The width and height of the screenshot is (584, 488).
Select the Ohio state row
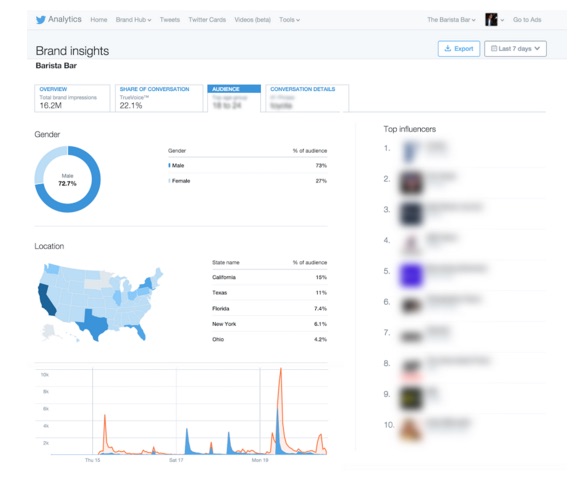click(x=269, y=339)
